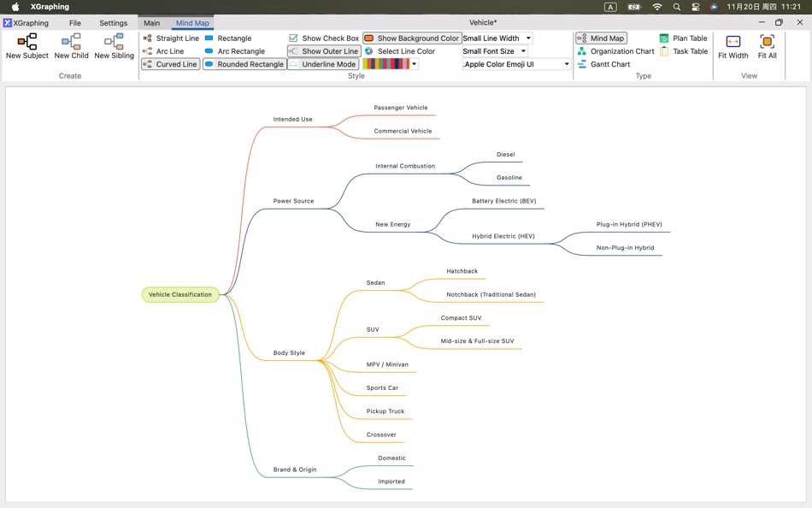Open the Task Table

pos(684,50)
